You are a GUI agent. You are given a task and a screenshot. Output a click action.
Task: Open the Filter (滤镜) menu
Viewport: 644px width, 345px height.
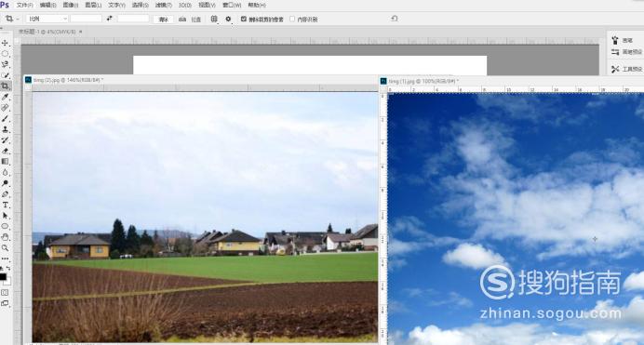click(164, 6)
